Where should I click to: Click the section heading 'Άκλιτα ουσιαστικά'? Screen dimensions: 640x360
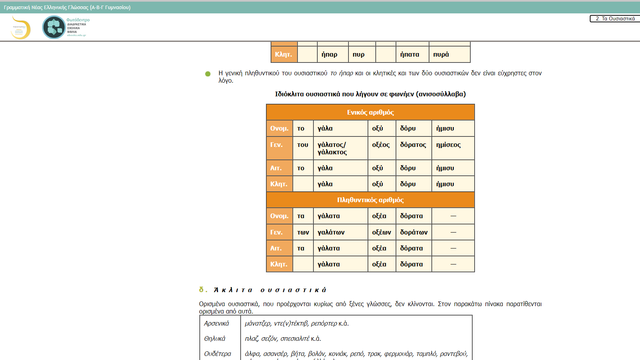pyautogui.click(x=270, y=290)
